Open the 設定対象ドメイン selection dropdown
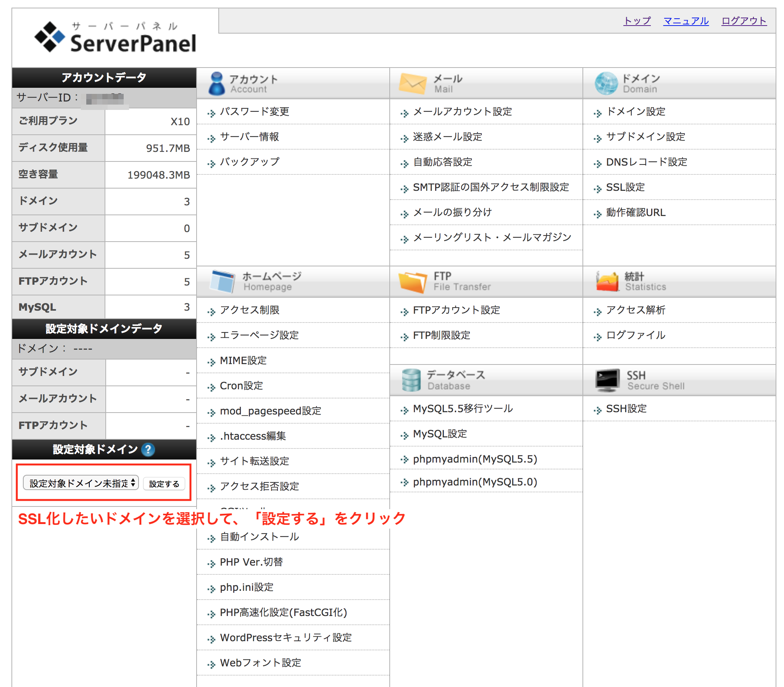The image size is (784, 687). [x=80, y=484]
